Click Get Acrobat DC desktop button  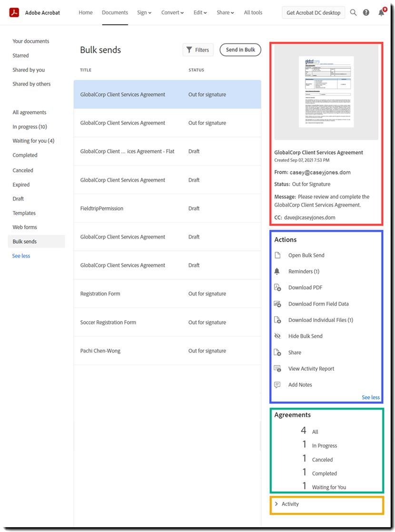(313, 12)
